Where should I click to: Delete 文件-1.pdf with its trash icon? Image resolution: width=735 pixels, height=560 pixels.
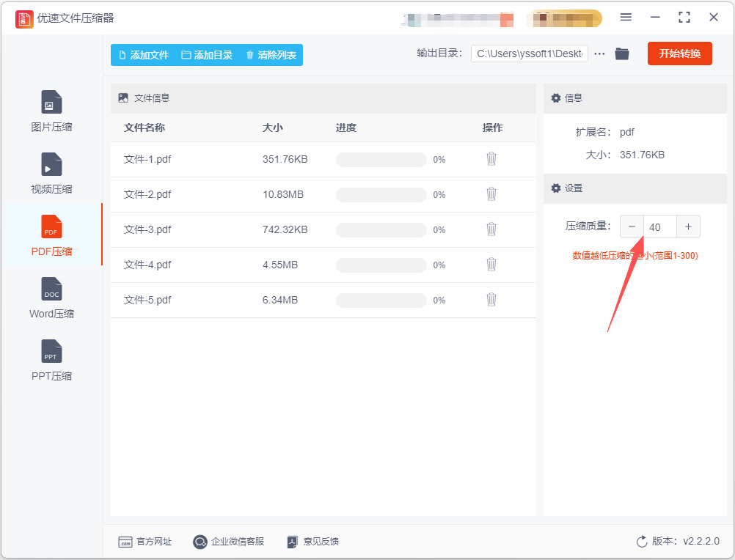(491, 159)
